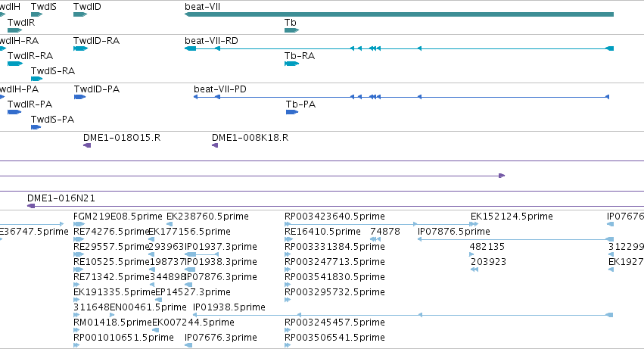The height and width of the screenshot is (349, 644).
Task: Click the EK152124.5prime EST arrow
Action: (x=474, y=224)
